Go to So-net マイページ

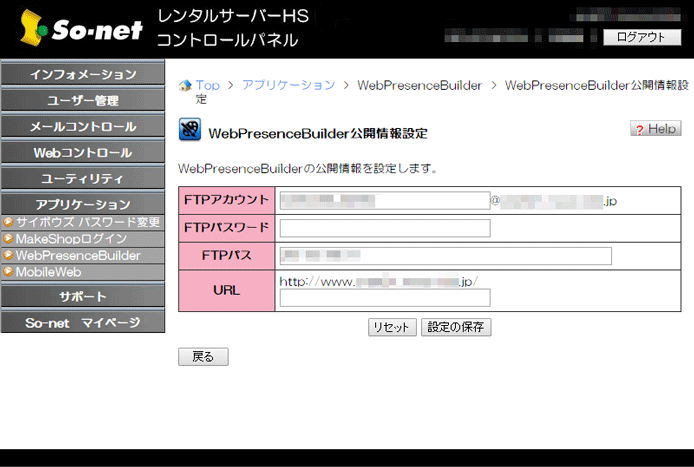(83, 323)
